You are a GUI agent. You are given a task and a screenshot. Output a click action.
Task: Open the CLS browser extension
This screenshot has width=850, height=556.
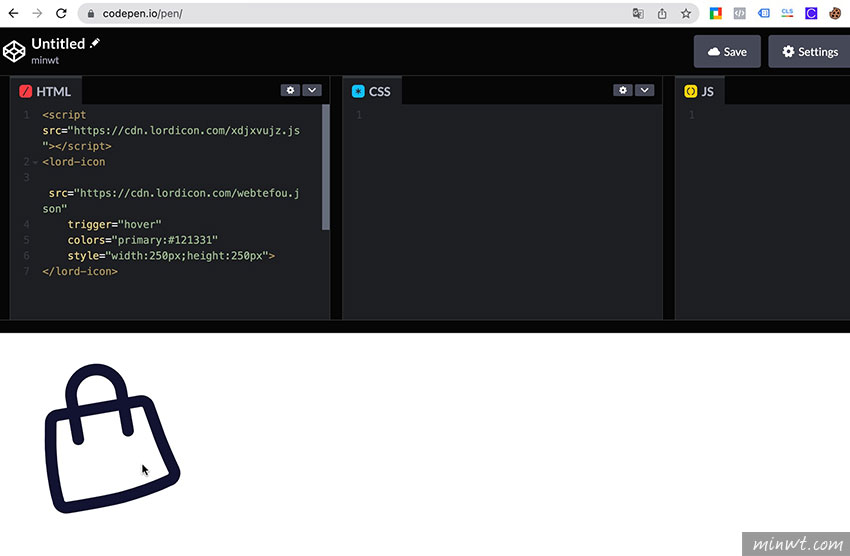(x=787, y=13)
